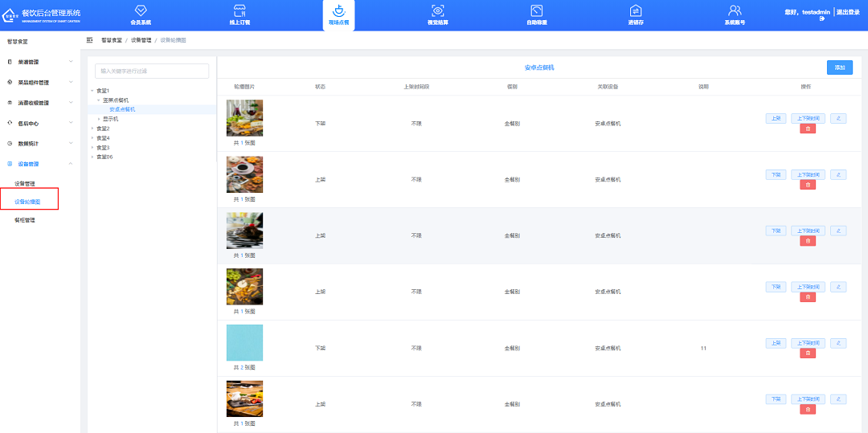Expand the 食堂2 tree node
Viewport: 868px width, 433px height.
(x=92, y=129)
